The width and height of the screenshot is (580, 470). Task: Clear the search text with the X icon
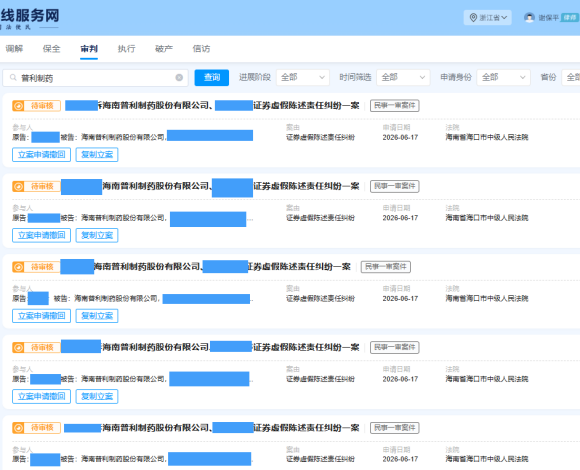[x=179, y=78]
